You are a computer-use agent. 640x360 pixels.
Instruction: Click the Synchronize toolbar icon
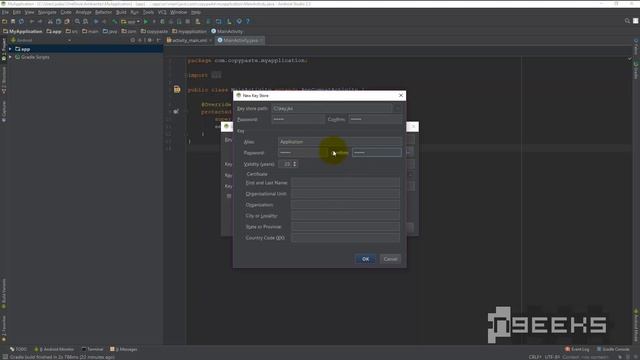21,21
